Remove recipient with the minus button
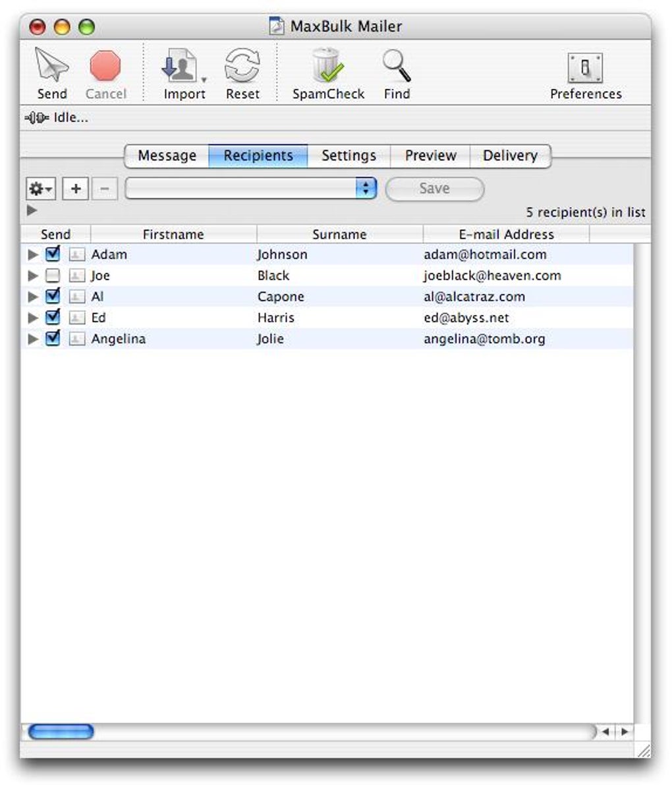The image size is (672, 785). click(x=105, y=189)
